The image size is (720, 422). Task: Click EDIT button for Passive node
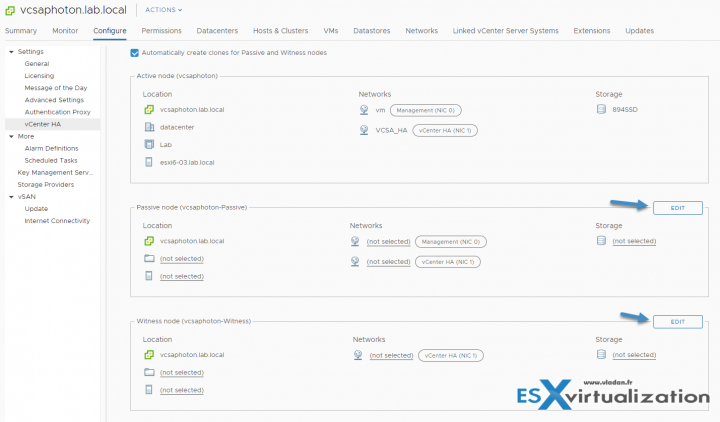[x=678, y=208]
